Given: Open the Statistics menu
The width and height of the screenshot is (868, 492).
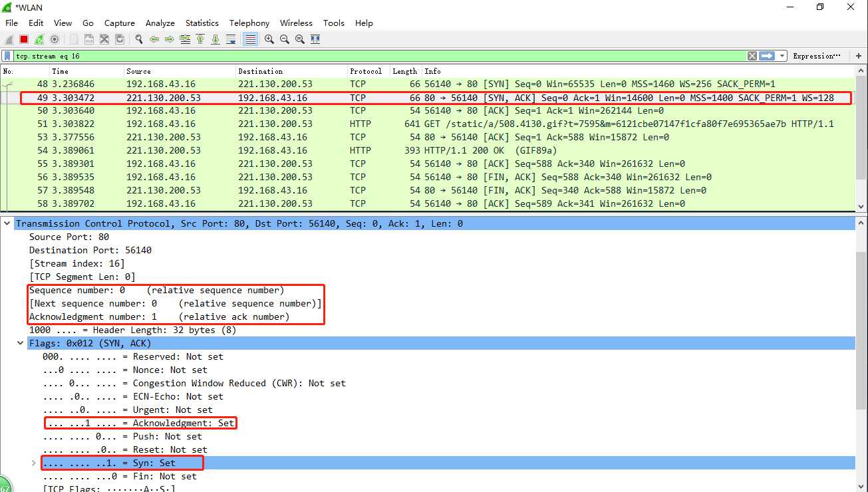Looking at the screenshot, I should 202,23.
